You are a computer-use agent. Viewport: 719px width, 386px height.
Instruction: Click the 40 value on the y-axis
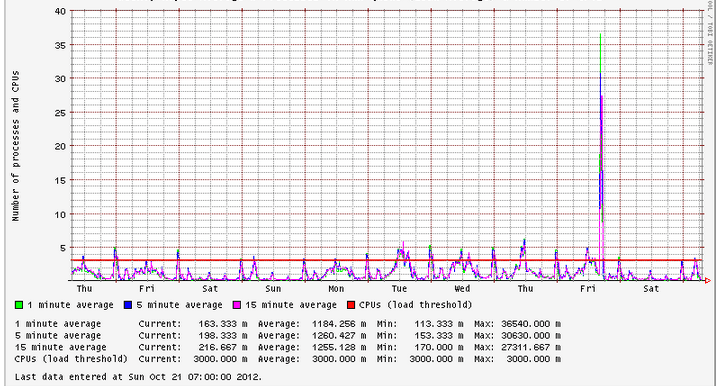point(60,11)
